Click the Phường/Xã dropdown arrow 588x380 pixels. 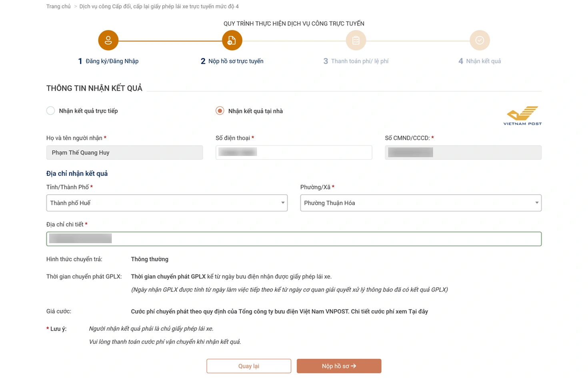pyautogui.click(x=537, y=203)
